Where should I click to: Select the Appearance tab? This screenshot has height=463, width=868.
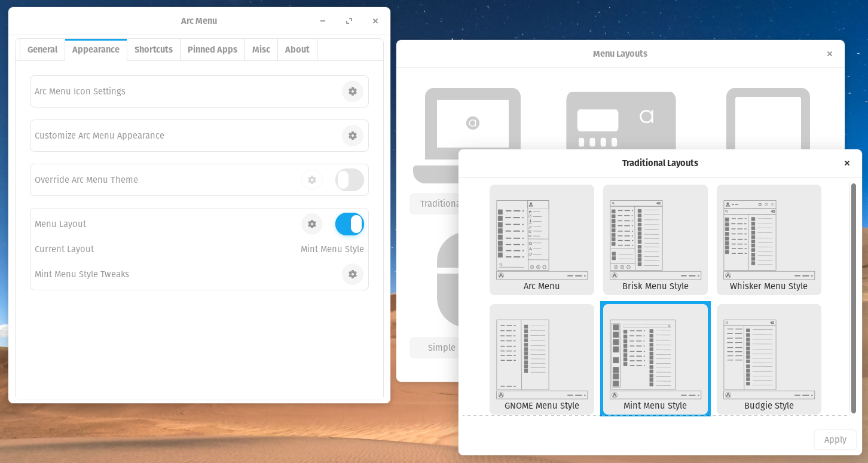(96, 50)
